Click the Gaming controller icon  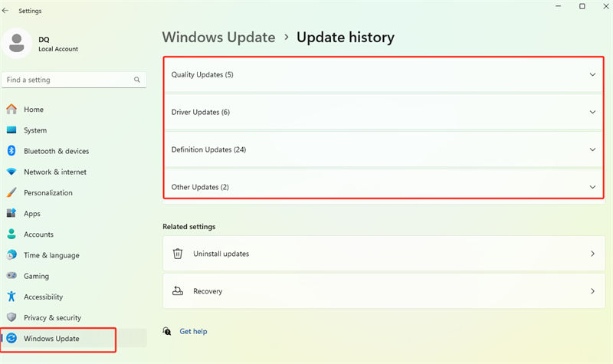[11, 276]
